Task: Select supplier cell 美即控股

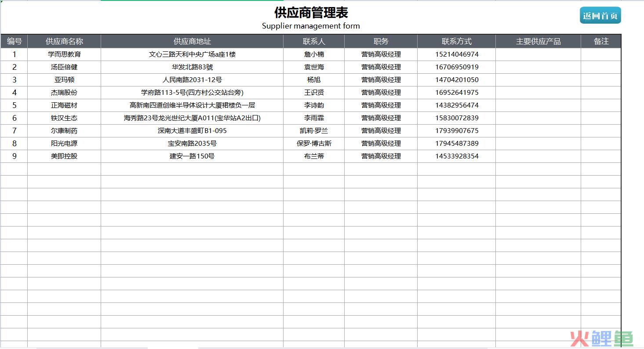Action: pos(64,156)
